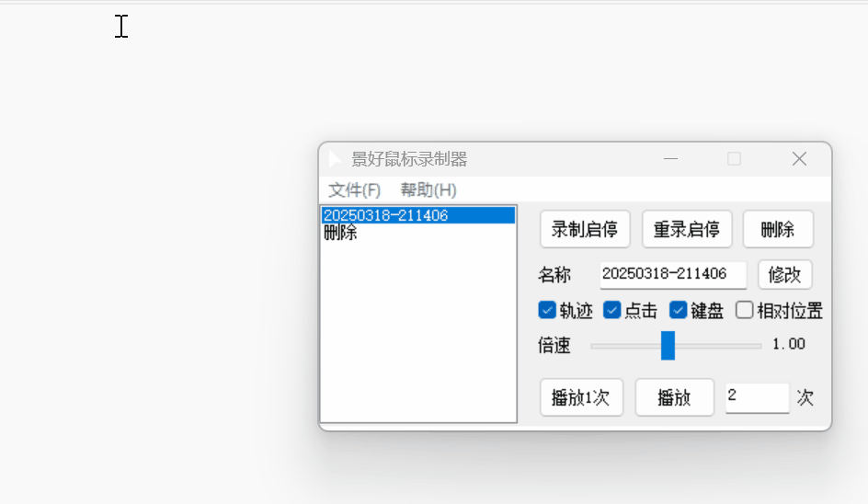The image size is (868, 504).
Task: Open the 文件(F) menu
Action: (354, 190)
